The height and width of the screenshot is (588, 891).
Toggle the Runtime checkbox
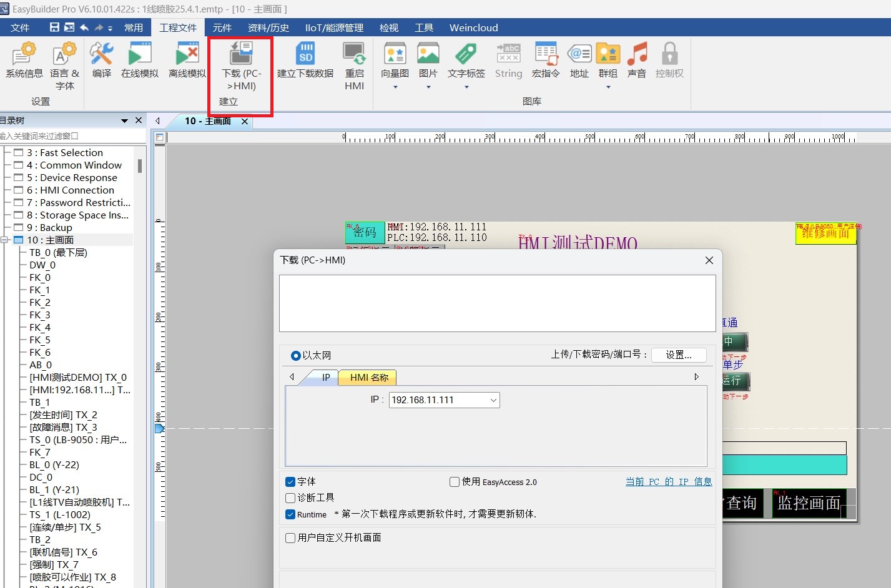(290, 514)
